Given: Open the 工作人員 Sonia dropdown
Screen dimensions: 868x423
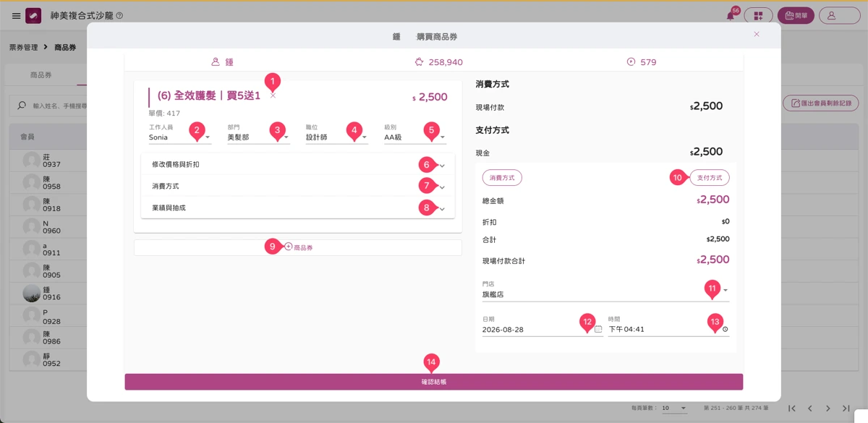Looking at the screenshot, I should (180, 137).
